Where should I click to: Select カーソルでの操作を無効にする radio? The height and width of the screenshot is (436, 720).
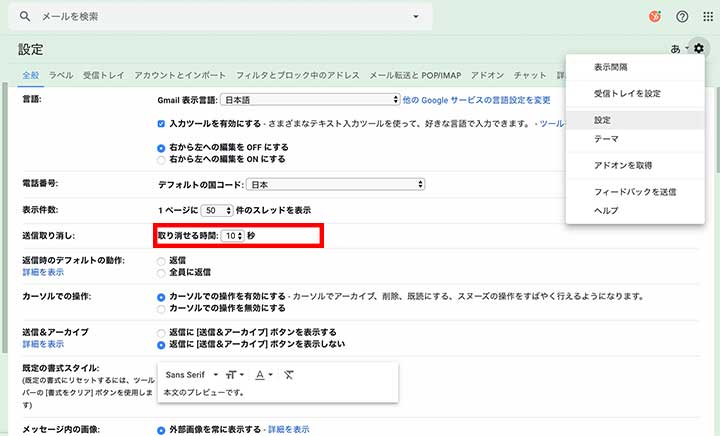[x=161, y=309]
